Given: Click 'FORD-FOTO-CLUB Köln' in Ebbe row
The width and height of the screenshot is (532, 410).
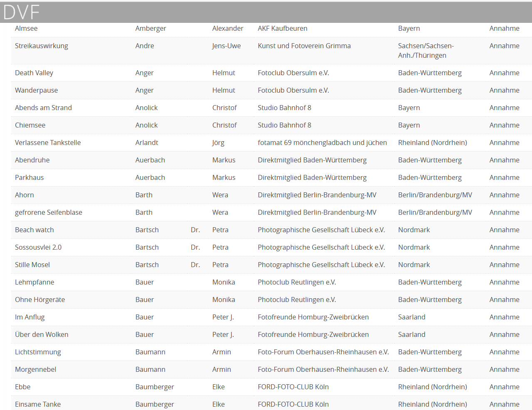Looking at the screenshot, I should 293,387.
